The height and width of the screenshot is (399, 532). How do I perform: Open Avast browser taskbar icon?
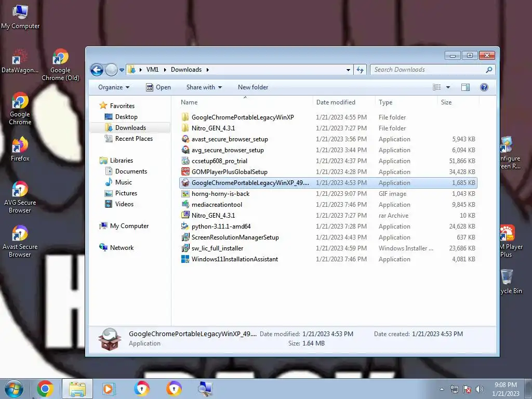click(x=174, y=389)
